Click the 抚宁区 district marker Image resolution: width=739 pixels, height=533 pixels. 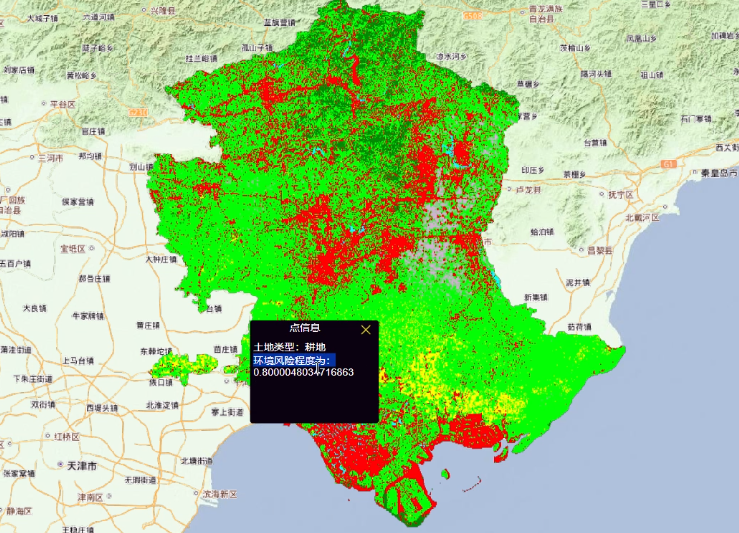tap(600, 194)
